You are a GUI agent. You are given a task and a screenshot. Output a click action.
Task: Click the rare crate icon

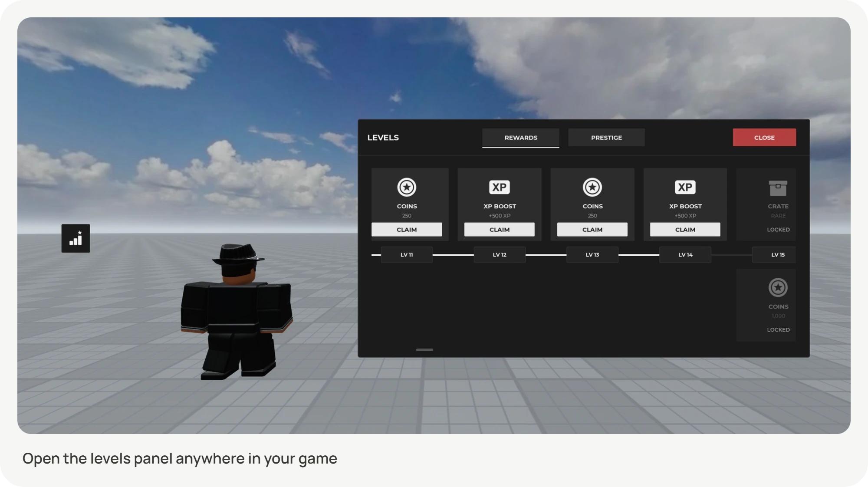[778, 188]
